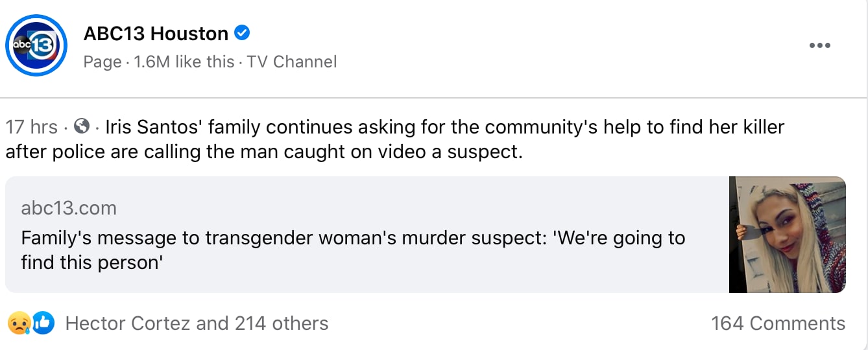Click the globe public-audience icon

coord(82,126)
